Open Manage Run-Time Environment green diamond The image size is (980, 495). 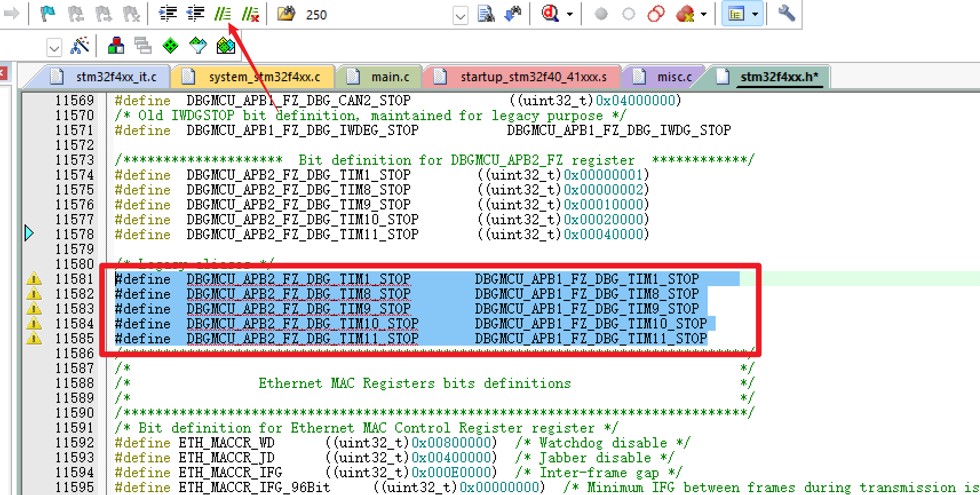pyautogui.click(x=170, y=46)
